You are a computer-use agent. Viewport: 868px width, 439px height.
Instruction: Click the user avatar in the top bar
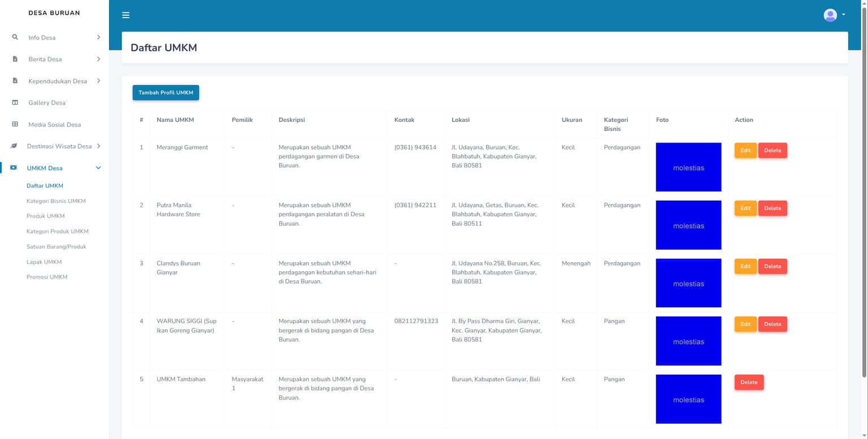click(829, 15)
